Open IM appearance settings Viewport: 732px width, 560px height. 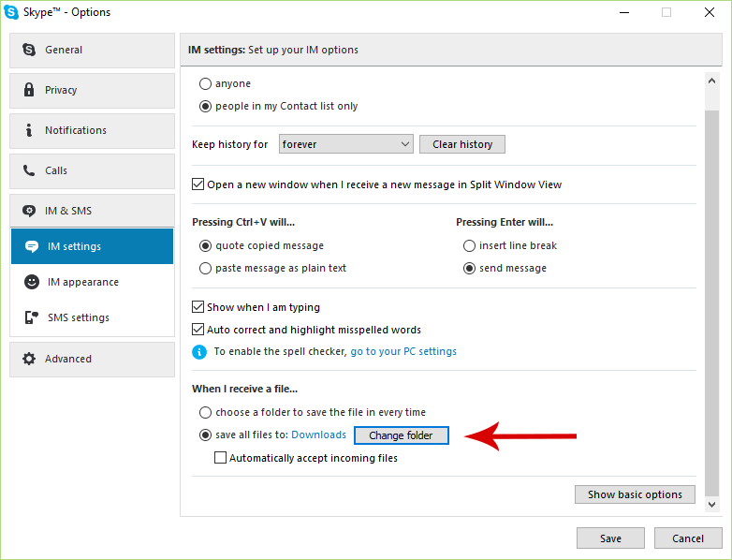(92, 282)
